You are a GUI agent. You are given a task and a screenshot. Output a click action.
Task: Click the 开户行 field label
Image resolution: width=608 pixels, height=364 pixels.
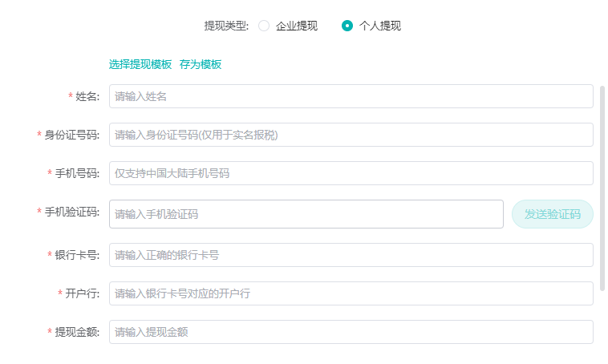click(x=82, y=293)
